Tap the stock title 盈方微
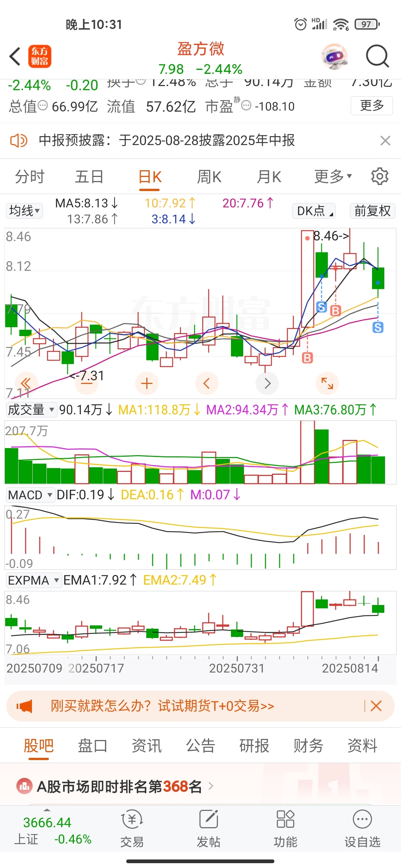Viewport: 401px width, 868px height. pyautogui.click(x=200, y=49)
